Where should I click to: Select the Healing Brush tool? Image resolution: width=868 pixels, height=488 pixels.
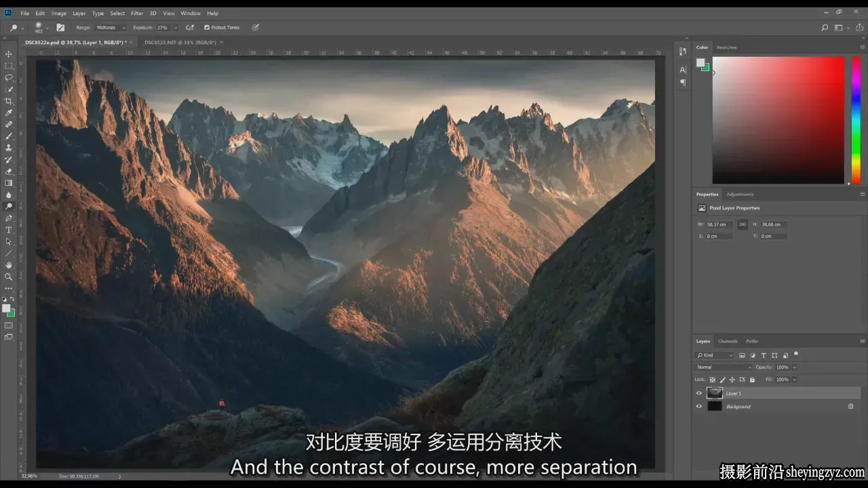[9, 124]
